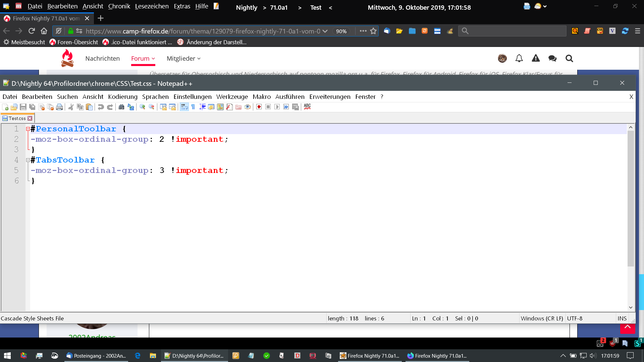The height and width of the screenshot is (362, 644).
Task: Click the Find binoculars icon in Notepad++ toolbar
Action: pos(121,107)
